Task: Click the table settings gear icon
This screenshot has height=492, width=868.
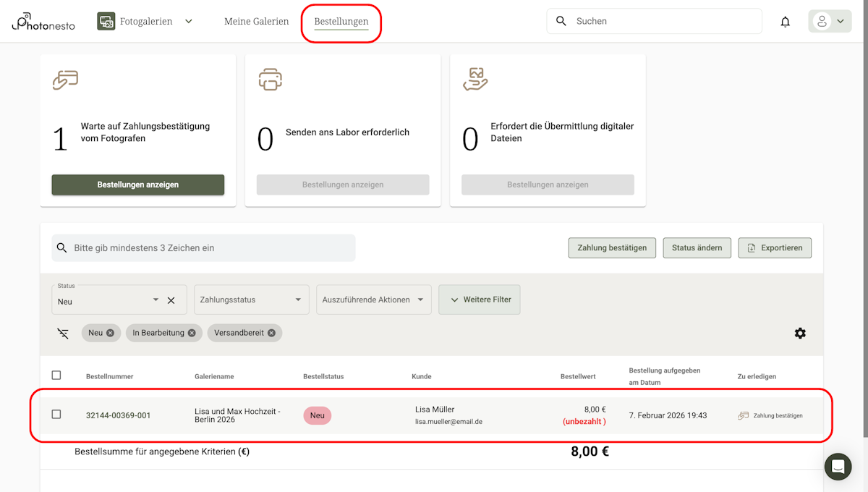Action: [800, 334]
